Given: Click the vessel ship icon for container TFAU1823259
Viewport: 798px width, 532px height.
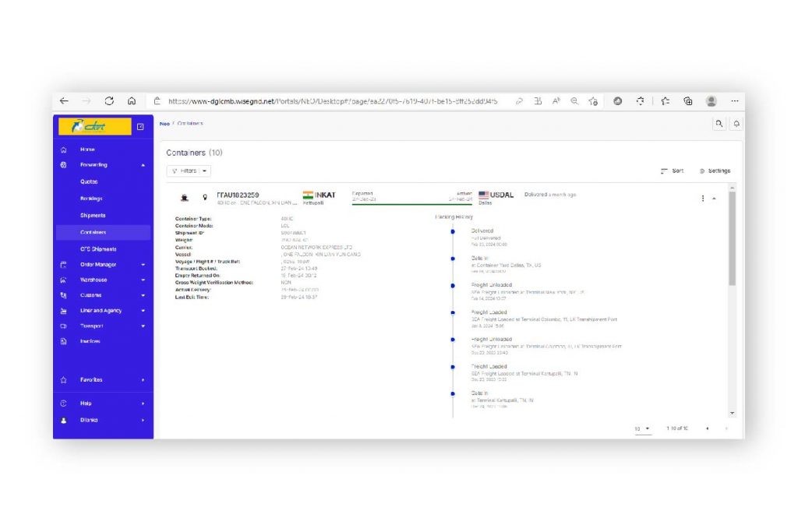Looking at the screenshot, I should tap(185, 198).
